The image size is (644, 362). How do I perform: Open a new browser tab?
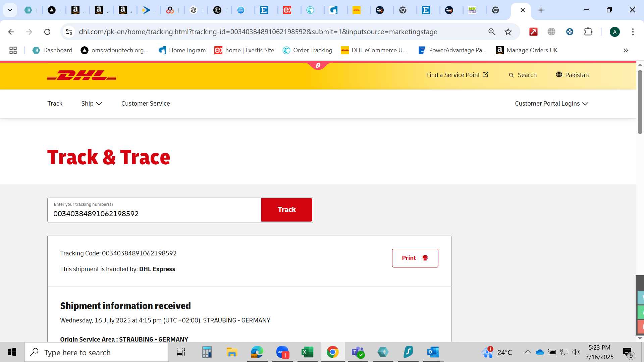coord(541,10)
